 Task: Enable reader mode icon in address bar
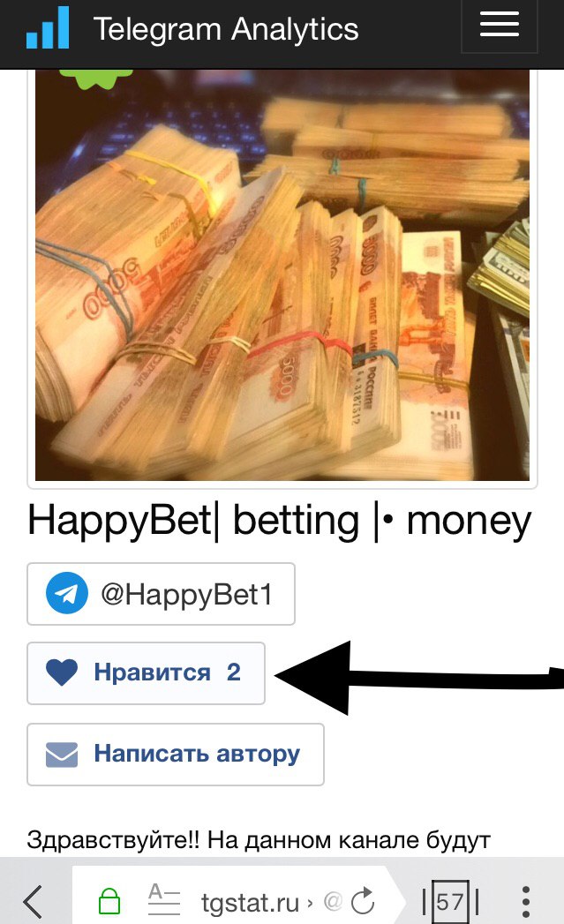[164, 899]
